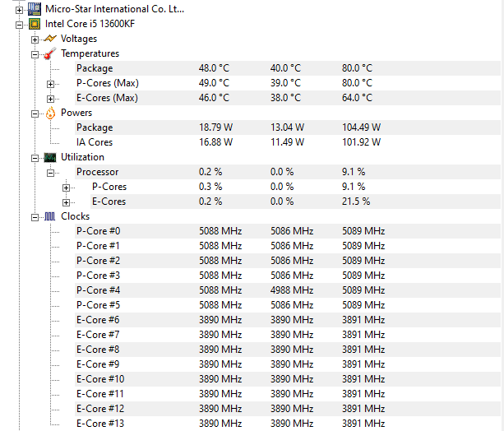Select the Package temperature row
504x431 pixels.
(288, 68)
